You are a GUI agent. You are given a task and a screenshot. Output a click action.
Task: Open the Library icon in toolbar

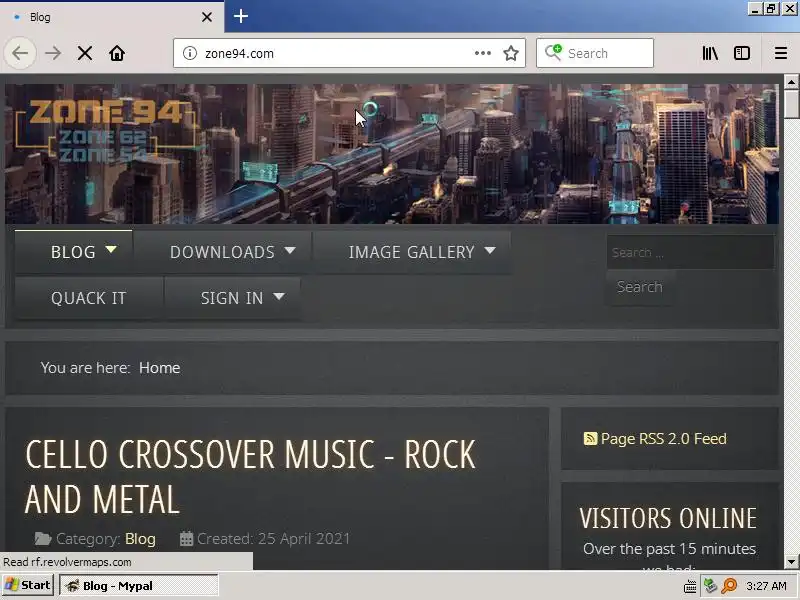coord(710,53)
